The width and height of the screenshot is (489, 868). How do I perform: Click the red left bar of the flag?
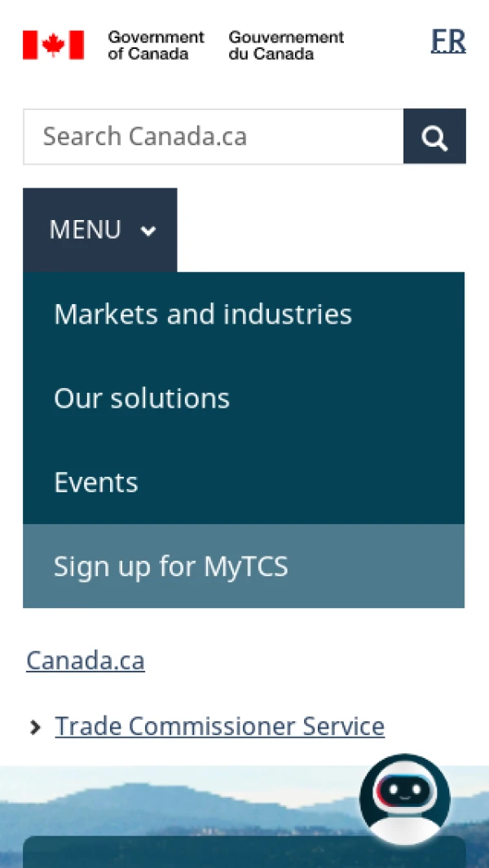pyautogui.click(x=30, y=45)
